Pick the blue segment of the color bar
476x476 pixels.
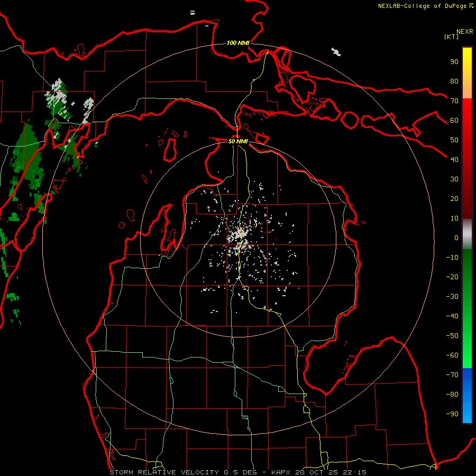[467, 395]
